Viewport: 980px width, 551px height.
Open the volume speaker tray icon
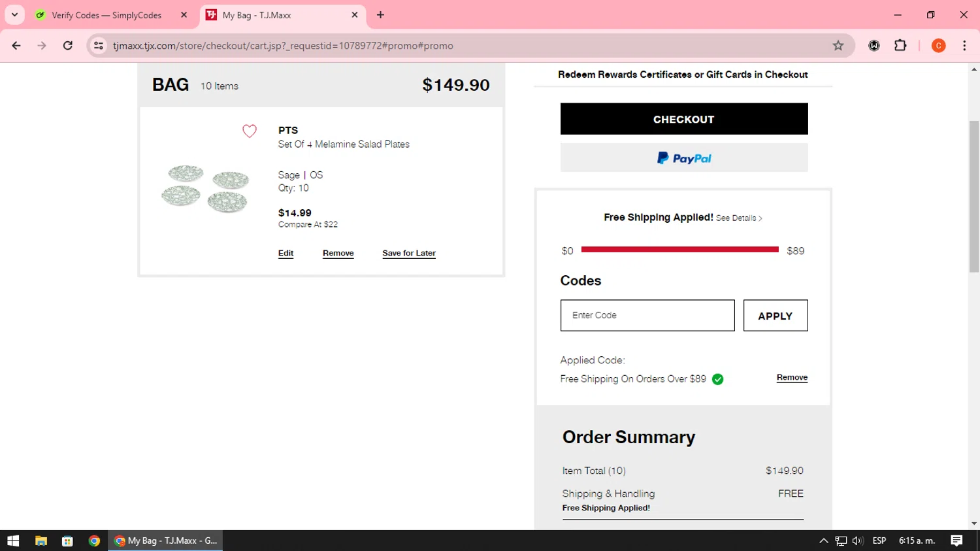click(858, 541)
